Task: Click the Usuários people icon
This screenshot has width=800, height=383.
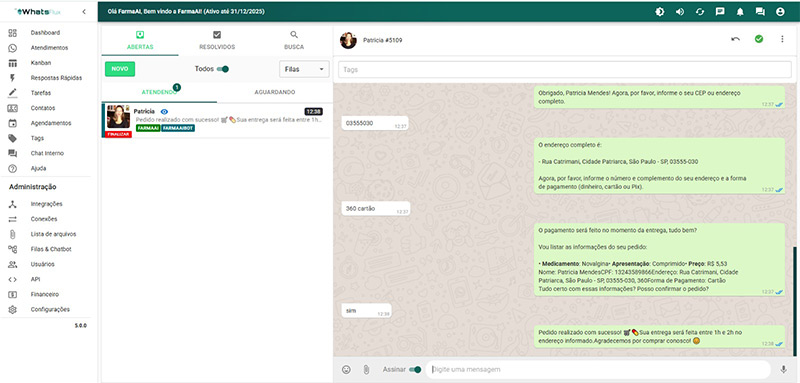Action: (13, 264)
